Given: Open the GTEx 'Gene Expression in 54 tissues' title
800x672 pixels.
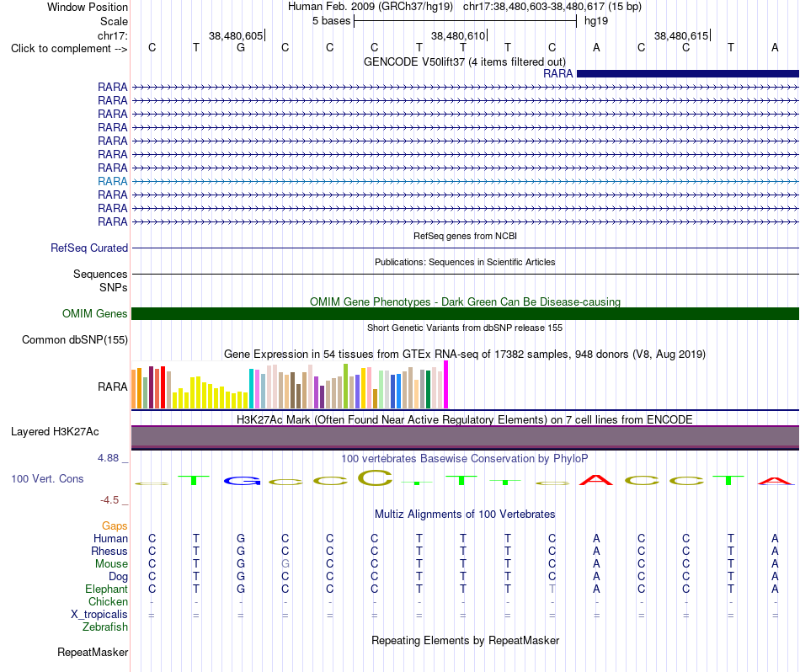Looking at the screenshot, I should [465, 355].
